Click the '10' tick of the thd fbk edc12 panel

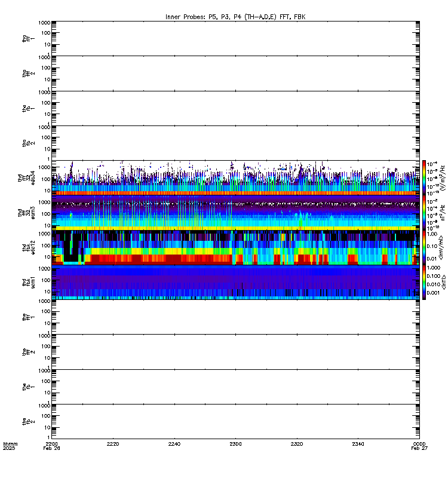tap(47, 257)
